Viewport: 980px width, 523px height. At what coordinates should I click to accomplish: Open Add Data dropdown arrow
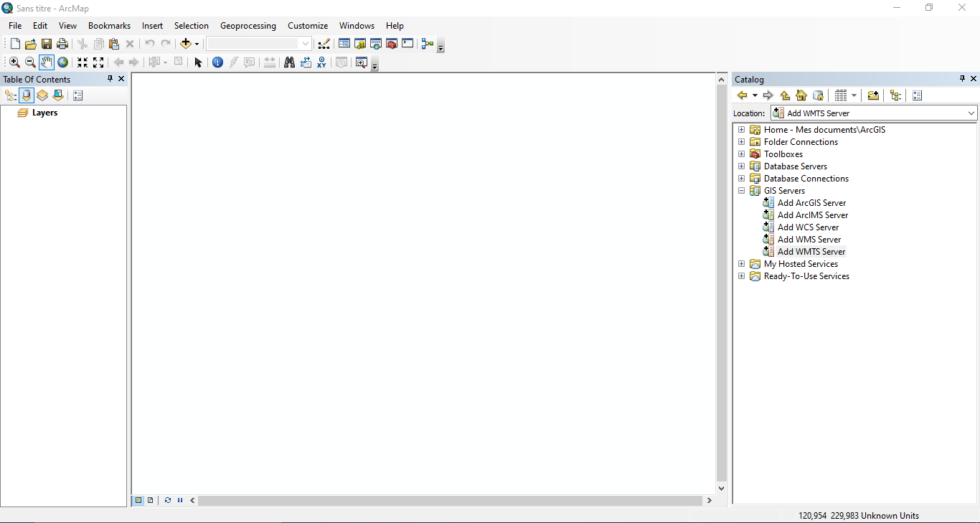(197, 44)
